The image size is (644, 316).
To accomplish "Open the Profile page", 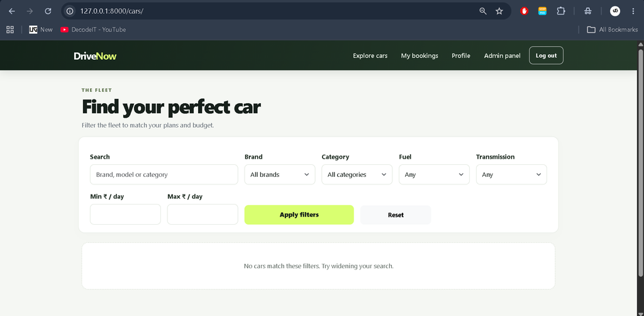I will [x=461, y=56].
